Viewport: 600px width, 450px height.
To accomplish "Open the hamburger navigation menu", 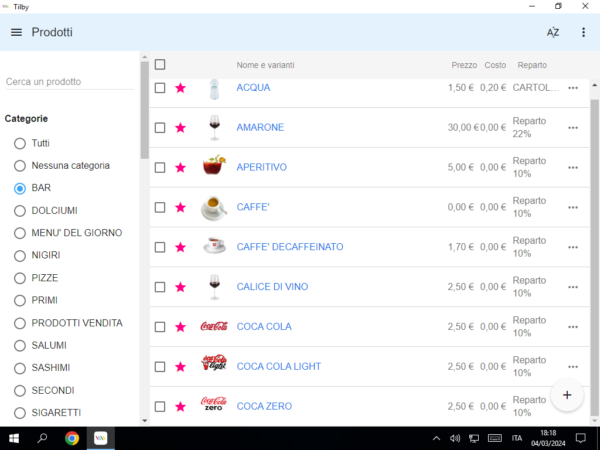I will [x=16, y=32].
